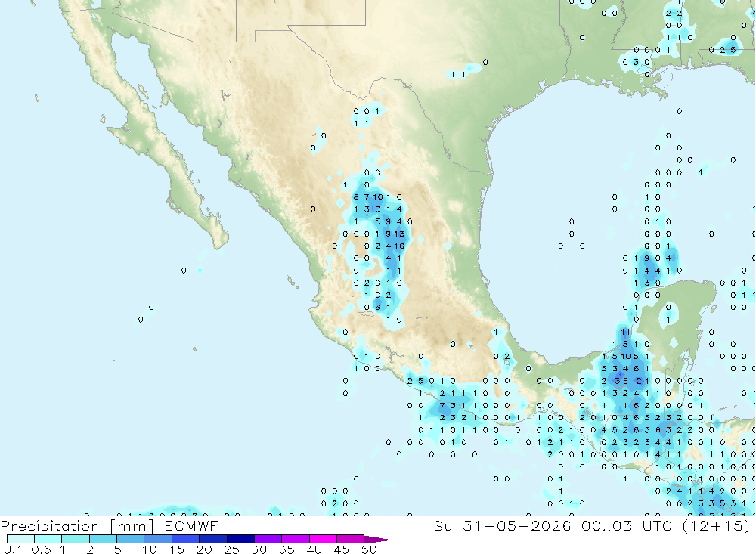Click the legend swatch between 2 and 5
756x554 pixels.
[103, 539]
